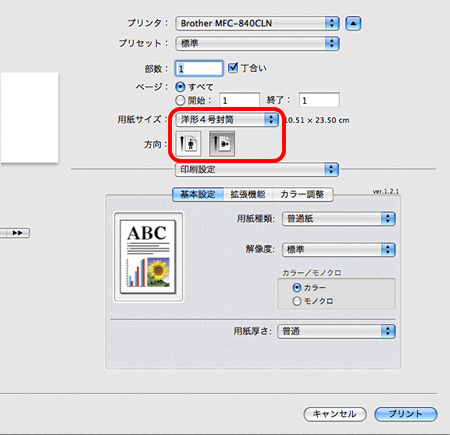The width and height of the screenshot is (450, 435).
Task: Choose the カラー radio option
Action: (x=297, y=287)
